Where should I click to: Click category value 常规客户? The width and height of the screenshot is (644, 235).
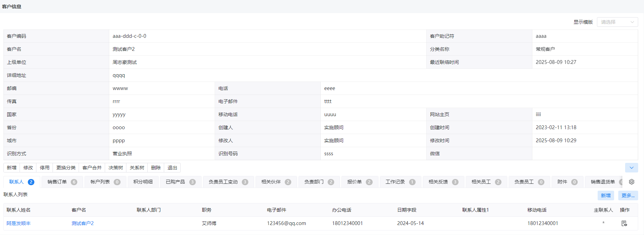545,49
